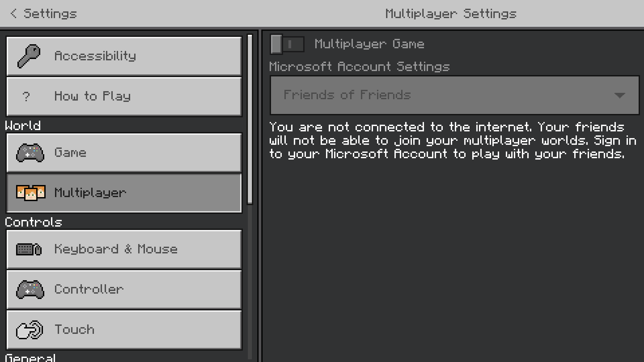Click the Settings back label

pyautogui.click(x=50, y=14)
